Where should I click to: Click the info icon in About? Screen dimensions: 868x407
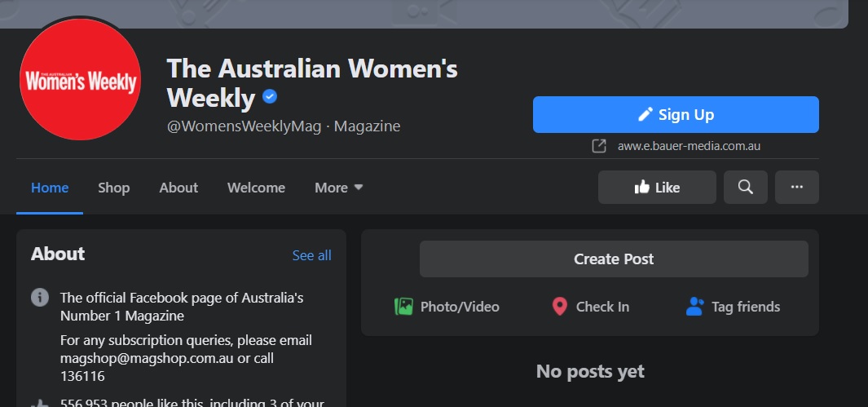click(40, 298)
